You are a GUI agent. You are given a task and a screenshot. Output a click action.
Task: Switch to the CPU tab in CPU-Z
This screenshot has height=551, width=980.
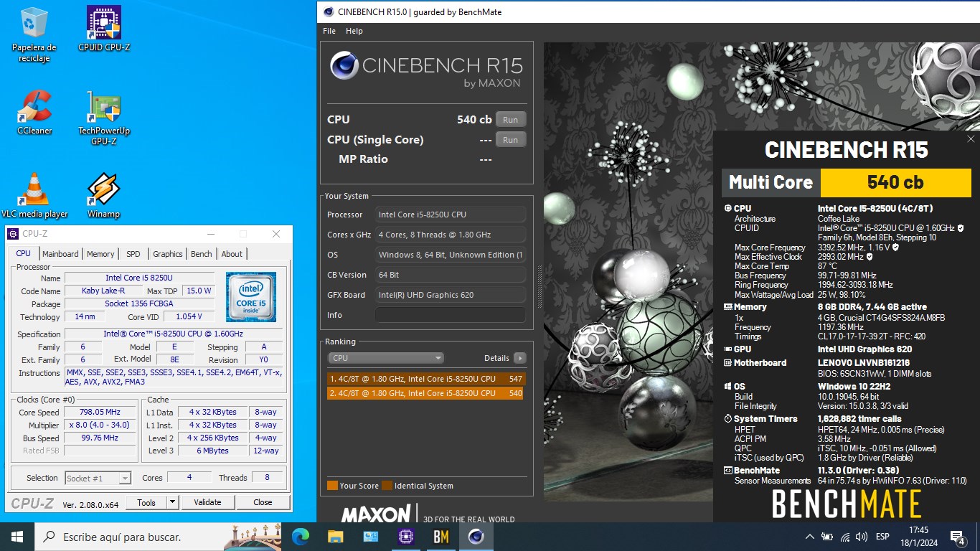point(24,253)
